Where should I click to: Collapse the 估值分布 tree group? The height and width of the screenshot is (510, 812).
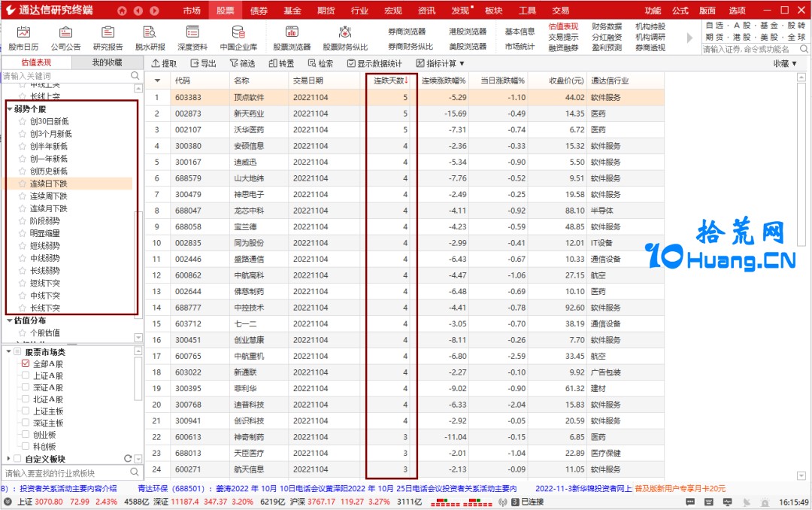9,320
